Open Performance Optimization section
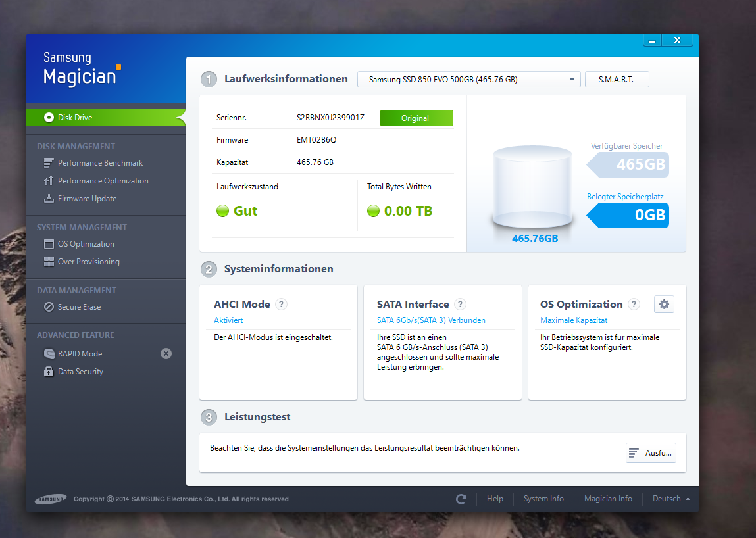Screen dimensions: 756x538 point(103,181)
